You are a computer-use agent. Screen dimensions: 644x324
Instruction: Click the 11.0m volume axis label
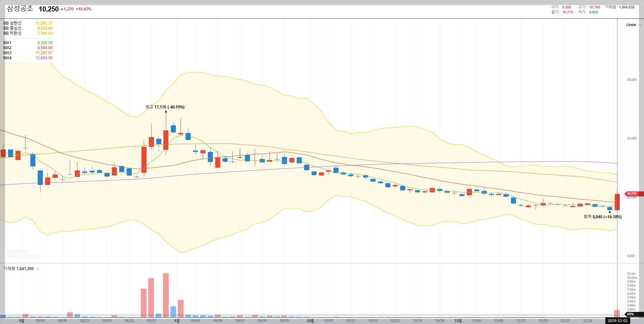coord(631,274)
